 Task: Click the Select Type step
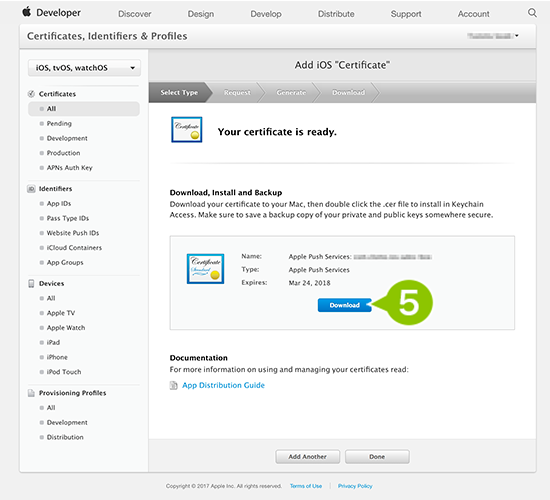click(x=179, y=93)
